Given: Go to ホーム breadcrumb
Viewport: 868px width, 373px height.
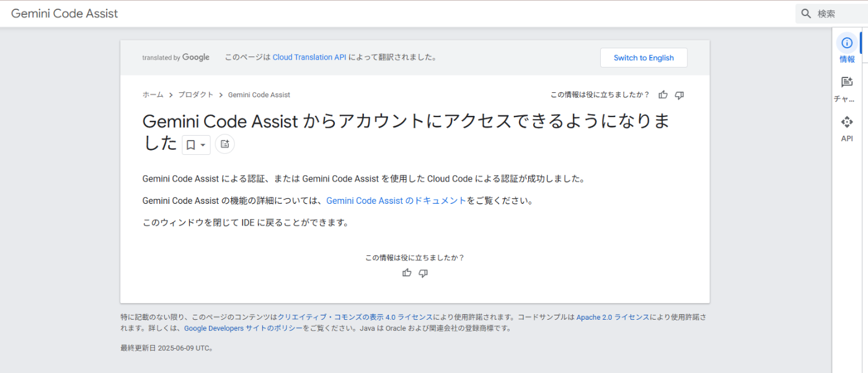Looking at the screenshot, I should point(153,95).
